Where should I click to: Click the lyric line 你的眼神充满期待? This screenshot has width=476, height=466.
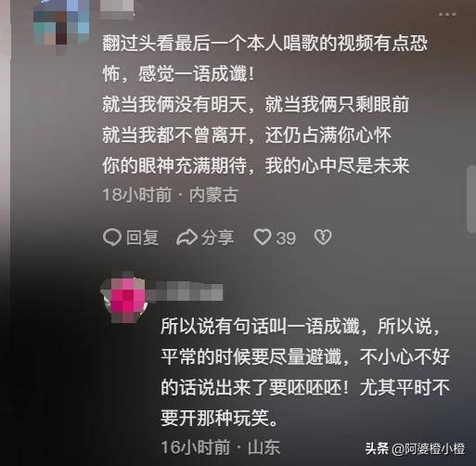[x=174, y=166]
